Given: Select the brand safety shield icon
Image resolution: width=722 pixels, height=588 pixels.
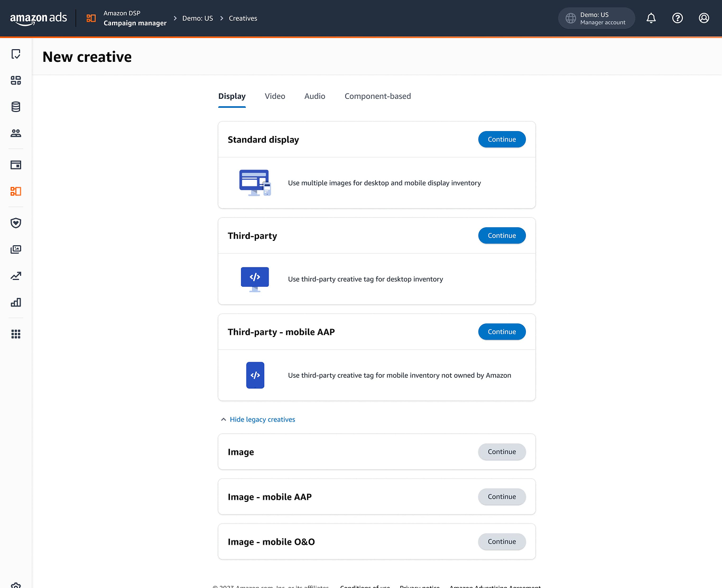Looking at the screenshot, I should 15,223.
